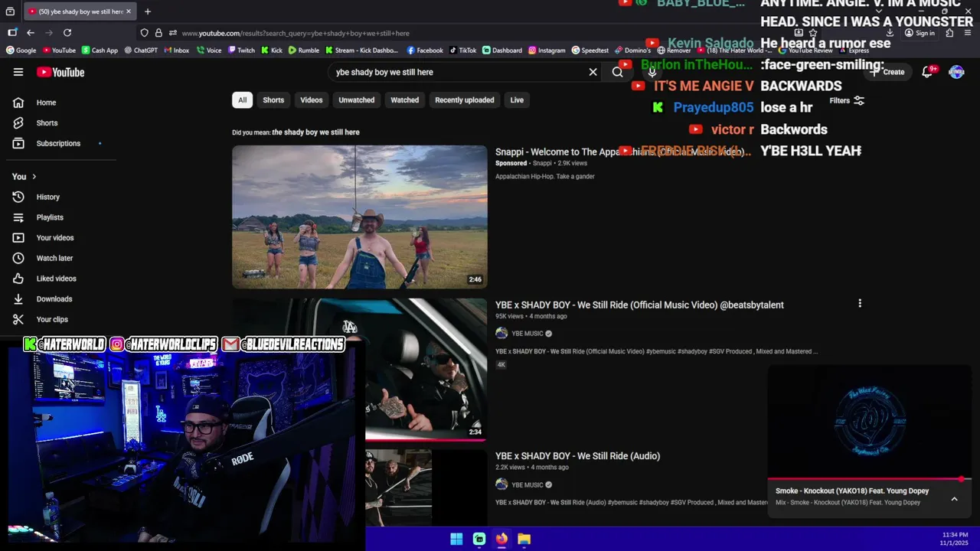Open Firefox extensions puzzle icon
This screenshot has width=980, height=551.
[x=949, y=33]
